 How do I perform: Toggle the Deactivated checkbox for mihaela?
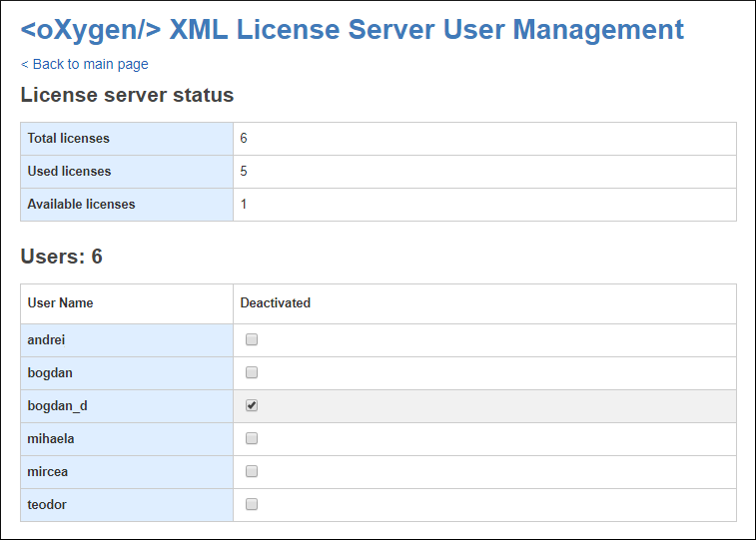click(252, 438)
